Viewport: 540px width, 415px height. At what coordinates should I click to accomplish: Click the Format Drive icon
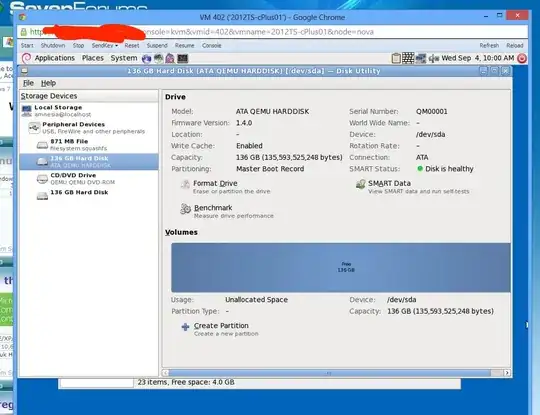(185, 185)
